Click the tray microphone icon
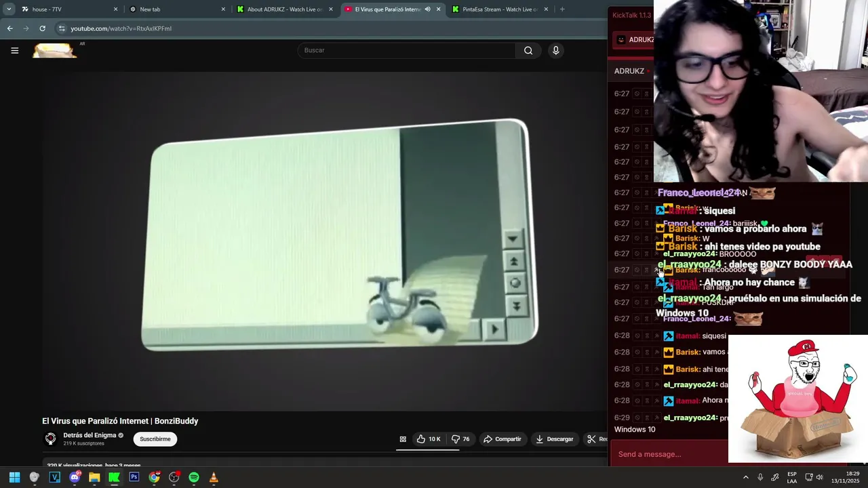Screen dimensions: 868x488 pos(760,477)
